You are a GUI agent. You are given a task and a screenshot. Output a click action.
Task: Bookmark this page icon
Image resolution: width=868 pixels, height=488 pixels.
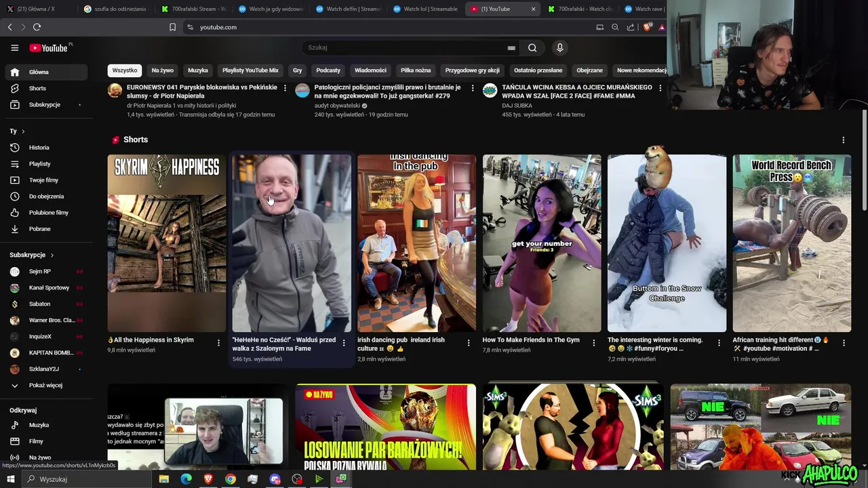172,27
